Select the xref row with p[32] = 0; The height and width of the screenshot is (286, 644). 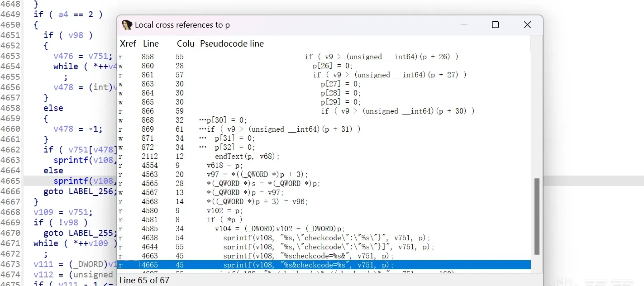pyautogui.click(x=324, y=147)
